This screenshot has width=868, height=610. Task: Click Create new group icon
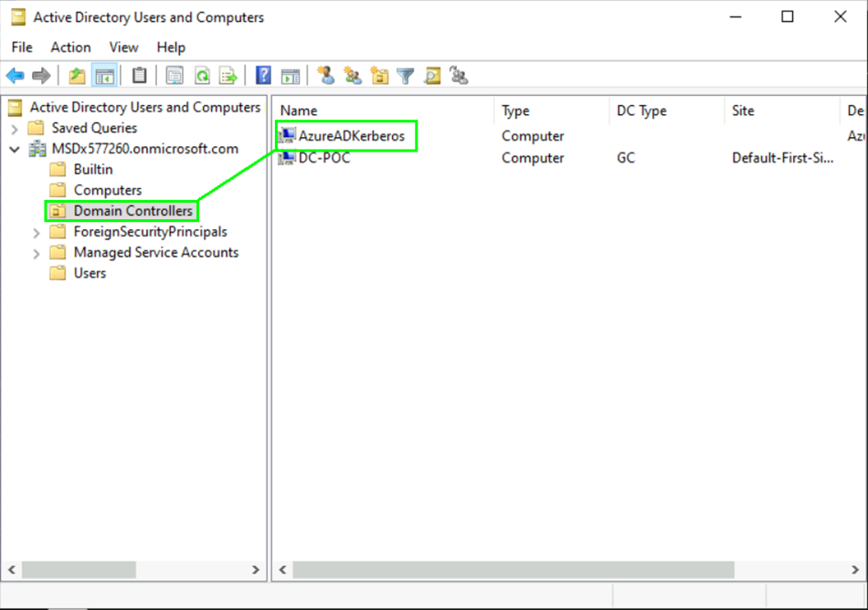(x=352, y=76)
